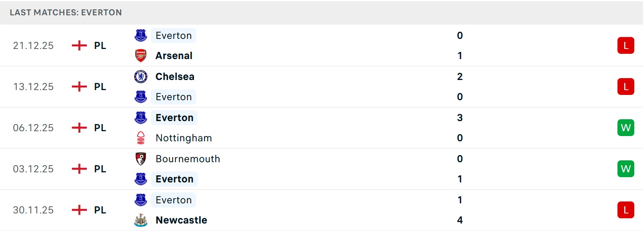Screen dimensions: 644x231
Task: Click the red L badge for Newcastle match
Action: pos(626,210)
